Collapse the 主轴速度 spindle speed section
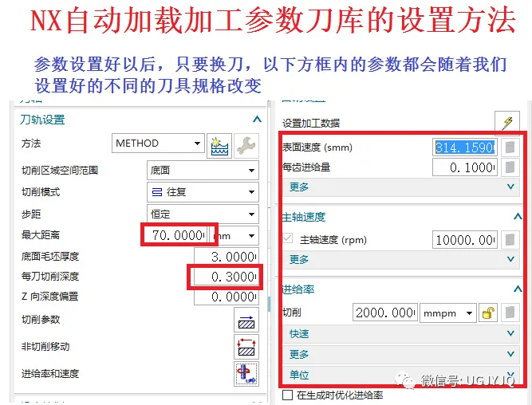 (x=518, y=216)
